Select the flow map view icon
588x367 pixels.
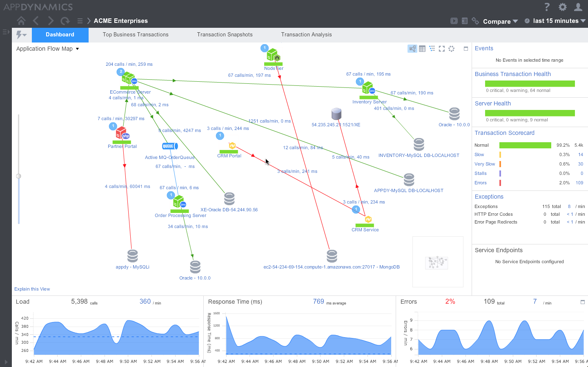point(412,48)
